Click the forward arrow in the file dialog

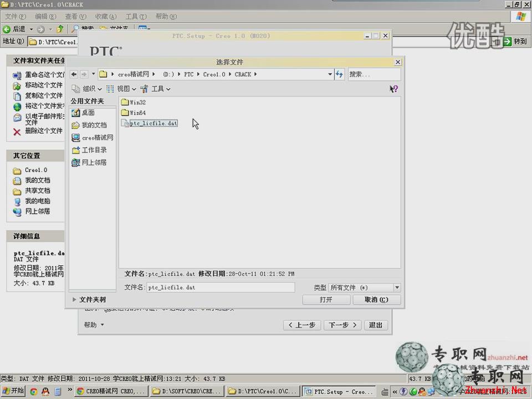(84, 74)
